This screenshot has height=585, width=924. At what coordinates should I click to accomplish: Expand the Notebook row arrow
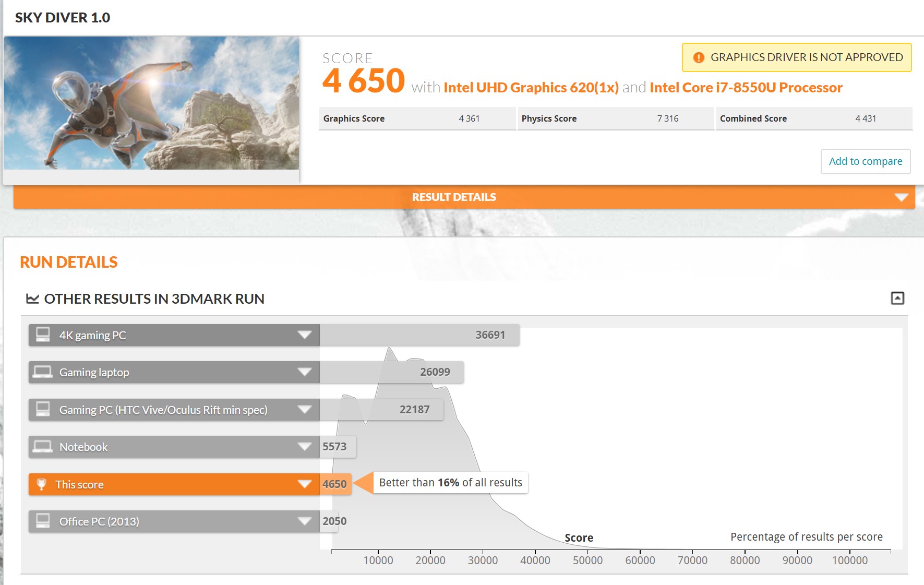point(305,446)
